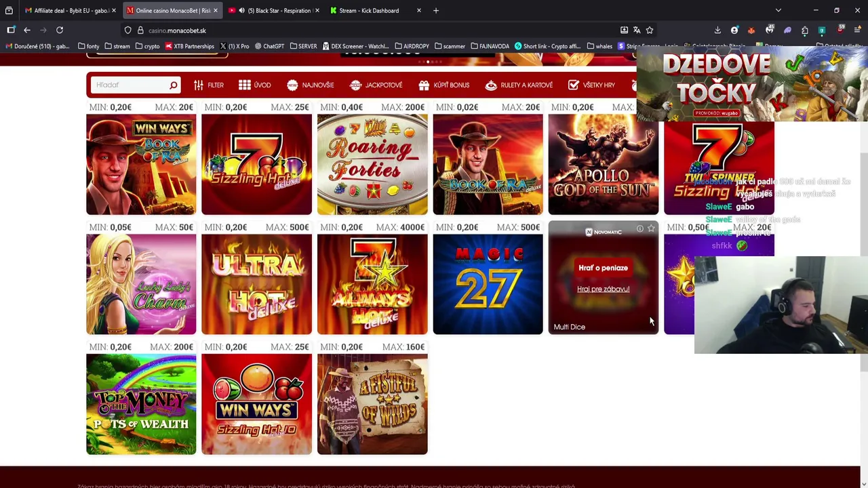Add Multi Dice to favorites with the star
Screen dimensions: 868x488
tap(651, 229)
